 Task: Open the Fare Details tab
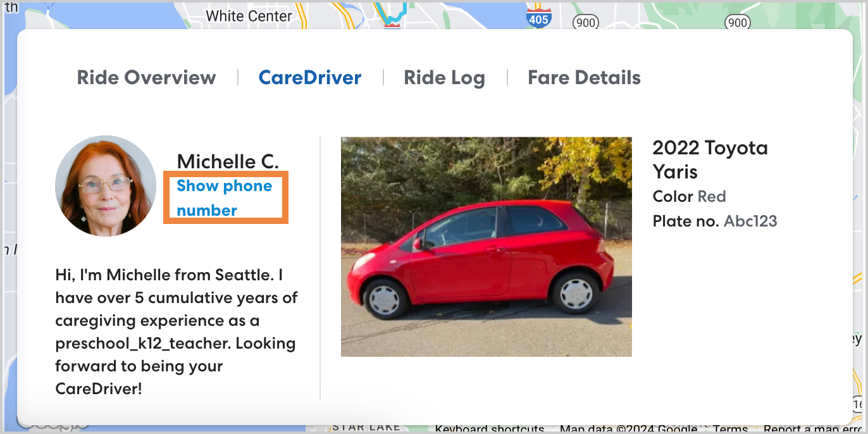point(584,78)
